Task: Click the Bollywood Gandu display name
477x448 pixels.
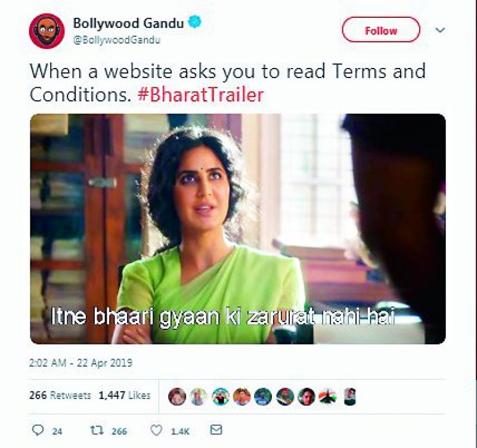Action: (128, 23)
